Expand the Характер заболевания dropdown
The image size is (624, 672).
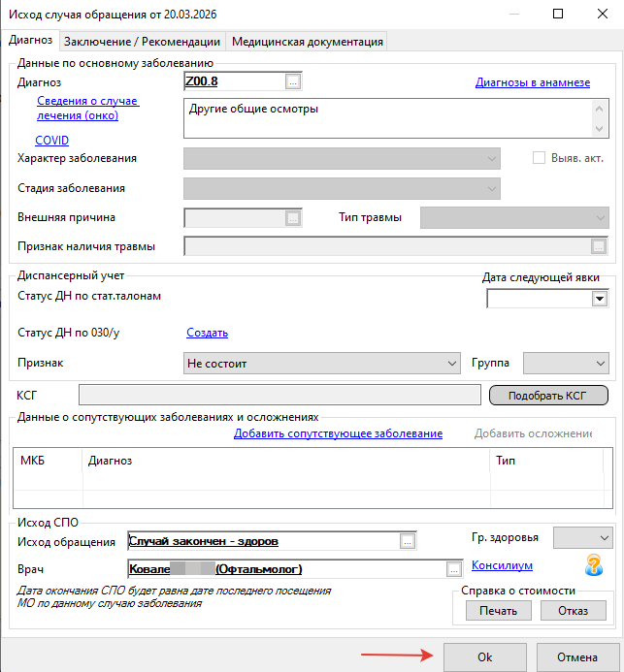point(342,159)
